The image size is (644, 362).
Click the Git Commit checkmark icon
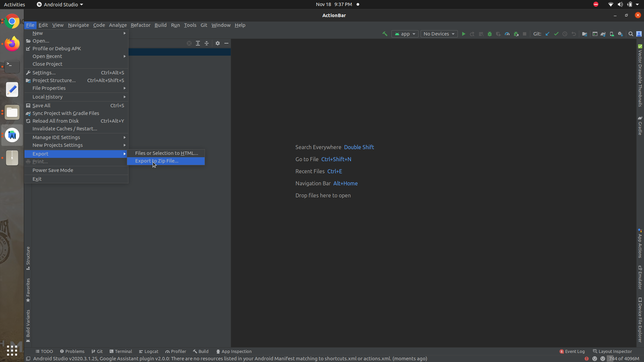[x=556, y=34]
